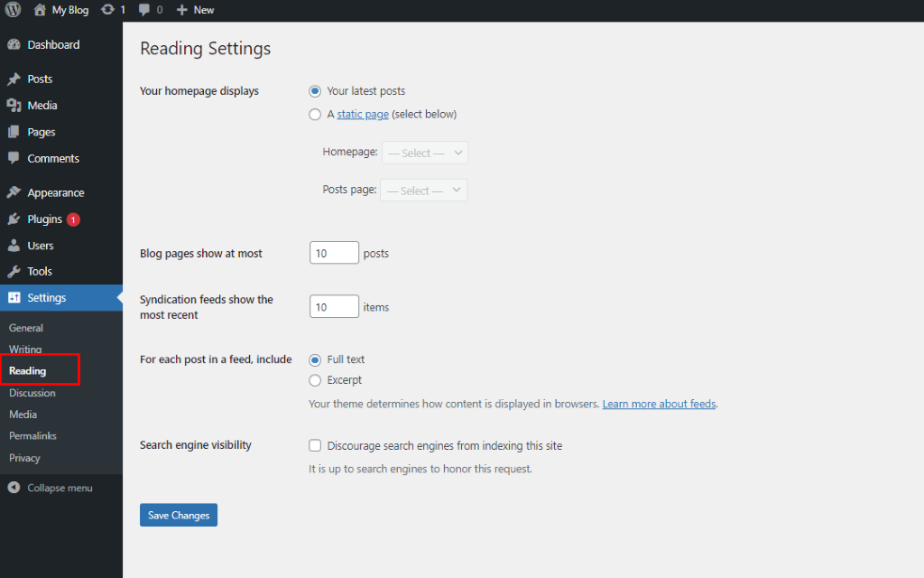Click the Media library icon
Screen dimensions: 924x578
coord(15,105)
